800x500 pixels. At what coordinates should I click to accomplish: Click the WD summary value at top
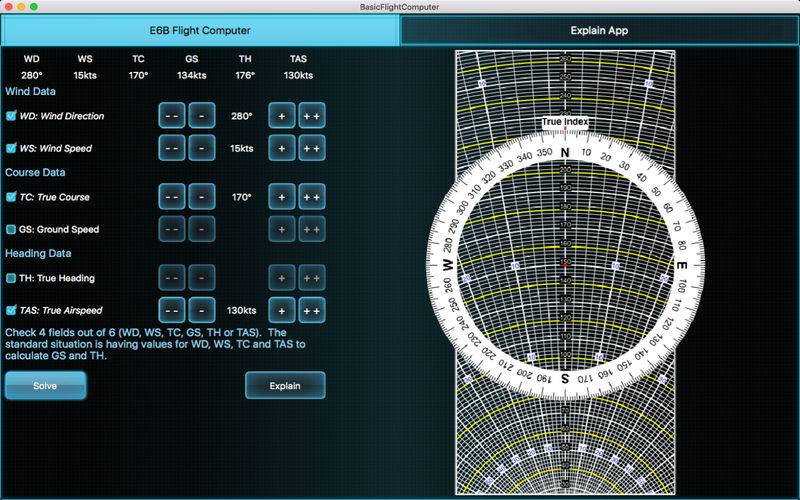pyautogui.click(x=32, y=76)
